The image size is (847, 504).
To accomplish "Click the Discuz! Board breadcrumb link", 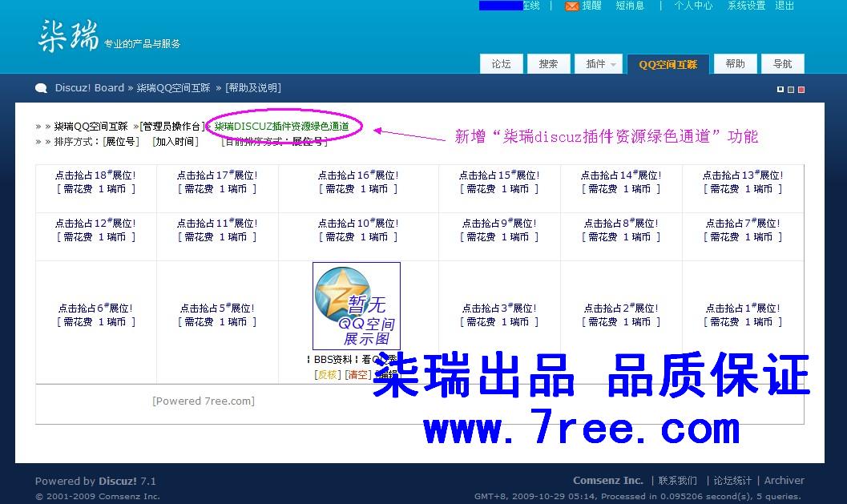I will [x=90, y=88].
